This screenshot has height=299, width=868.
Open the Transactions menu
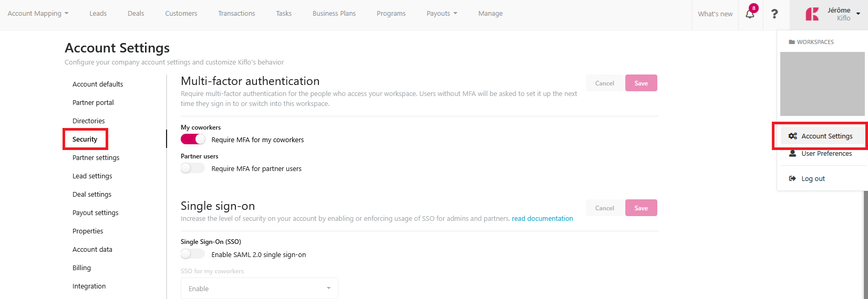tap(236, 13)
